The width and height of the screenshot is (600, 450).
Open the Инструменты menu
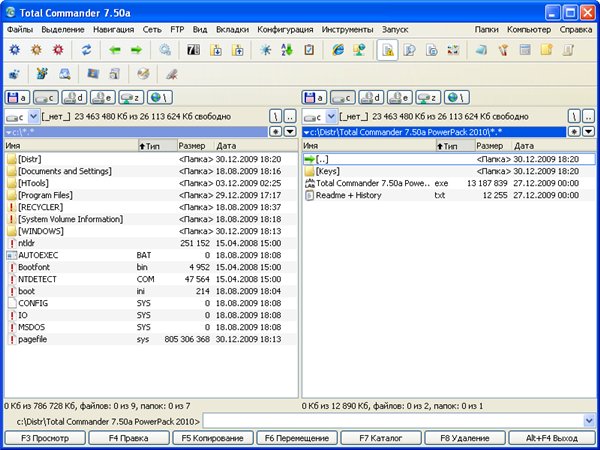point(347,29)
